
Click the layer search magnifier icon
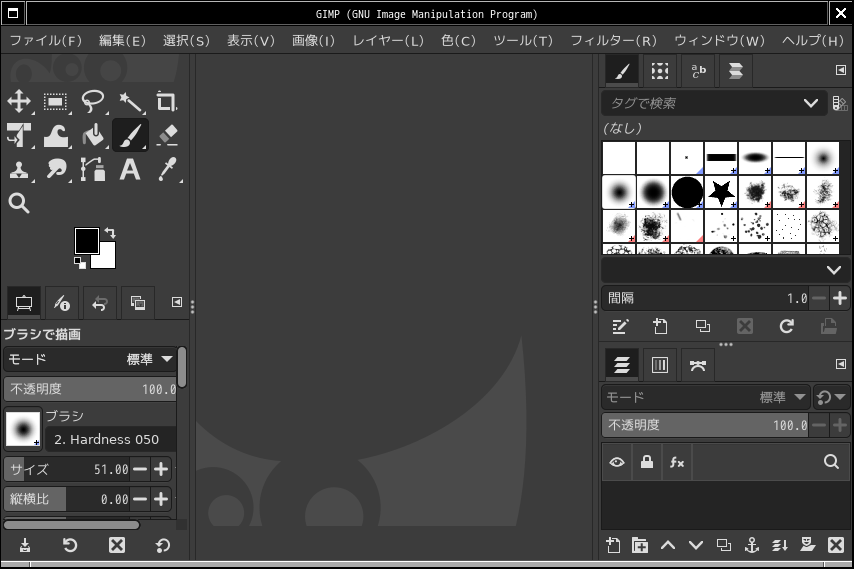831,462
